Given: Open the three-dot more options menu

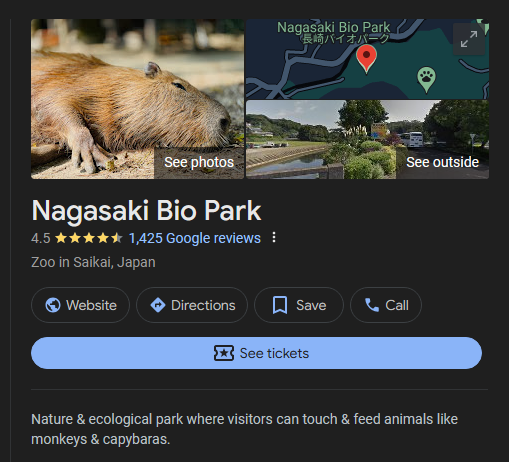Looking at the screenshot, I should coord(274,237).
